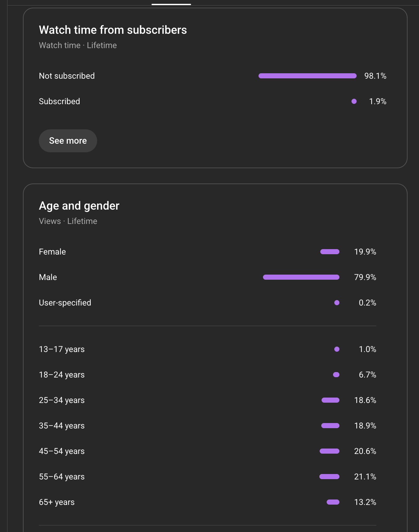Click the Male views progress bar
The width and height of the screenshot is (419, 532).
301,277
